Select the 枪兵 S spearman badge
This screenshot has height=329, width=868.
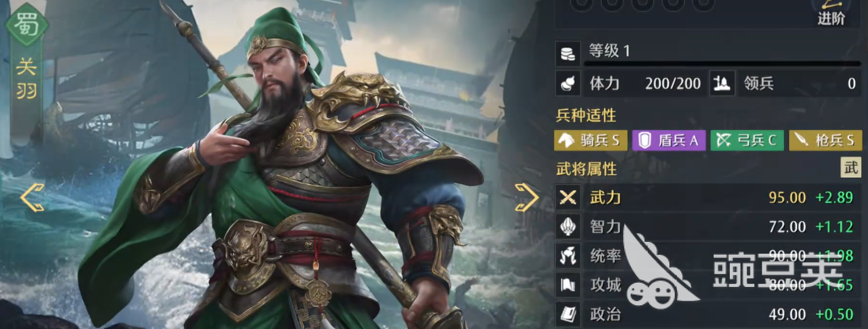click(825, 140)
